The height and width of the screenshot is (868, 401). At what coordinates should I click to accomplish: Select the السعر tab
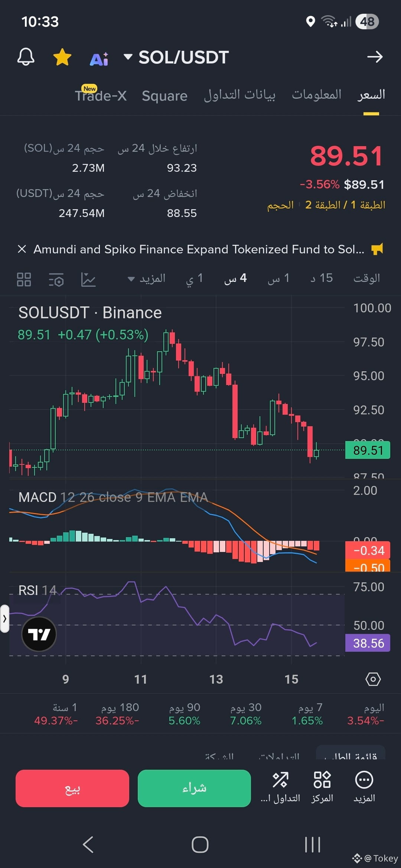371,95
